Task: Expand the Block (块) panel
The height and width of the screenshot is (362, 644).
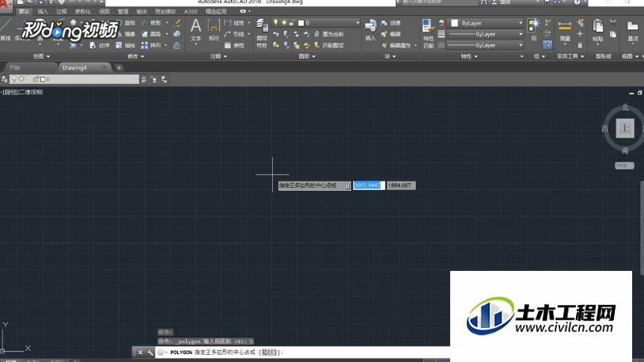Action: point(390,56)
